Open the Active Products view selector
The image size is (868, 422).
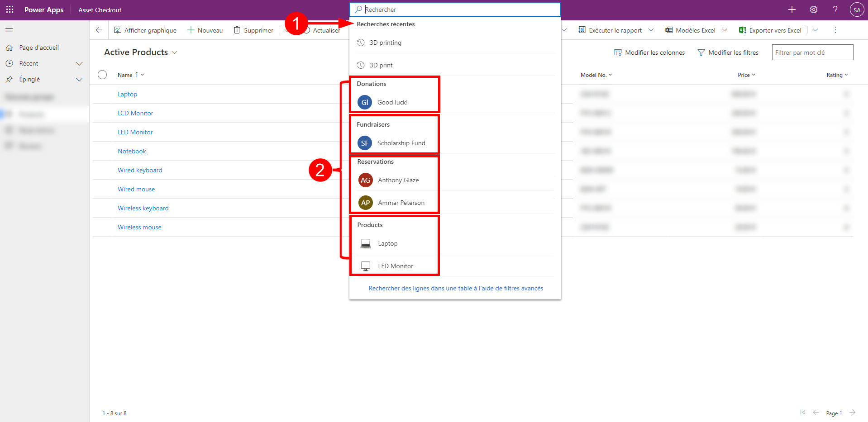point(175,52)
